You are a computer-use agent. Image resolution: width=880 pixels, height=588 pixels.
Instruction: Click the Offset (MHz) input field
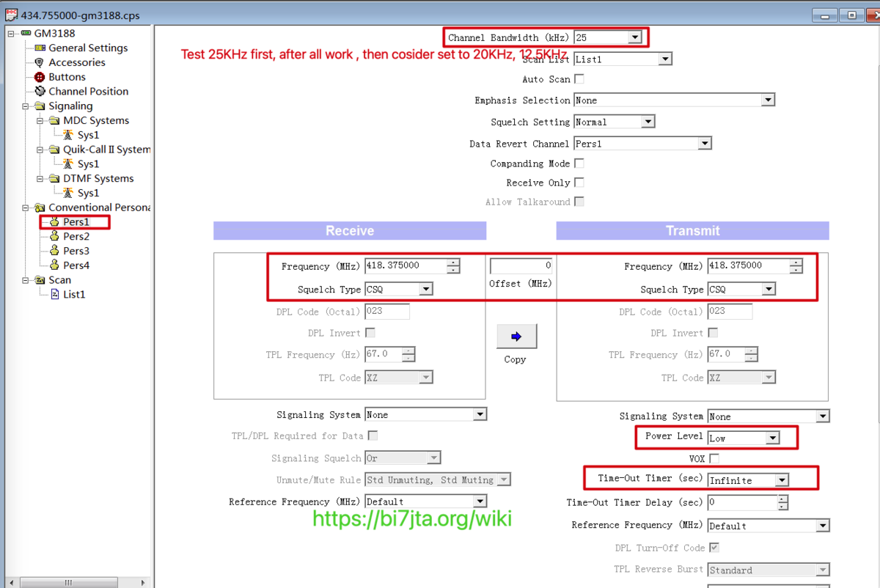pos(521,266)
